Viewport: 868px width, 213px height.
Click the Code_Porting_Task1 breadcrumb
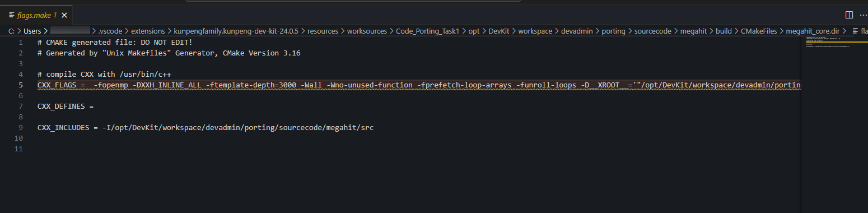[431, 31]
